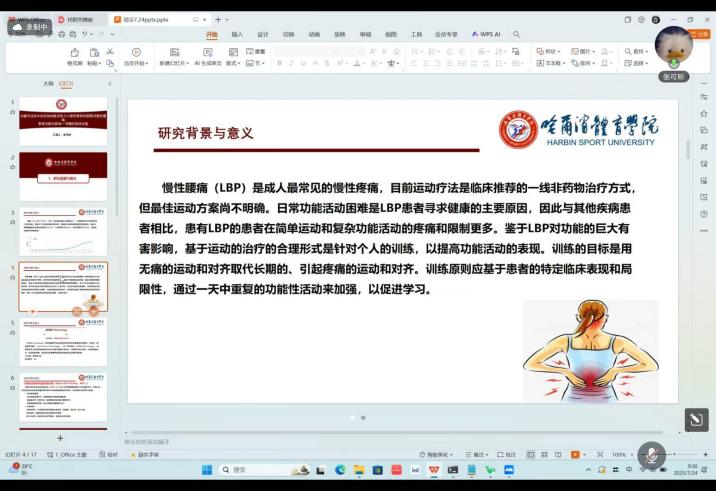Open the Select (选择) dropdown

(636, 63)
